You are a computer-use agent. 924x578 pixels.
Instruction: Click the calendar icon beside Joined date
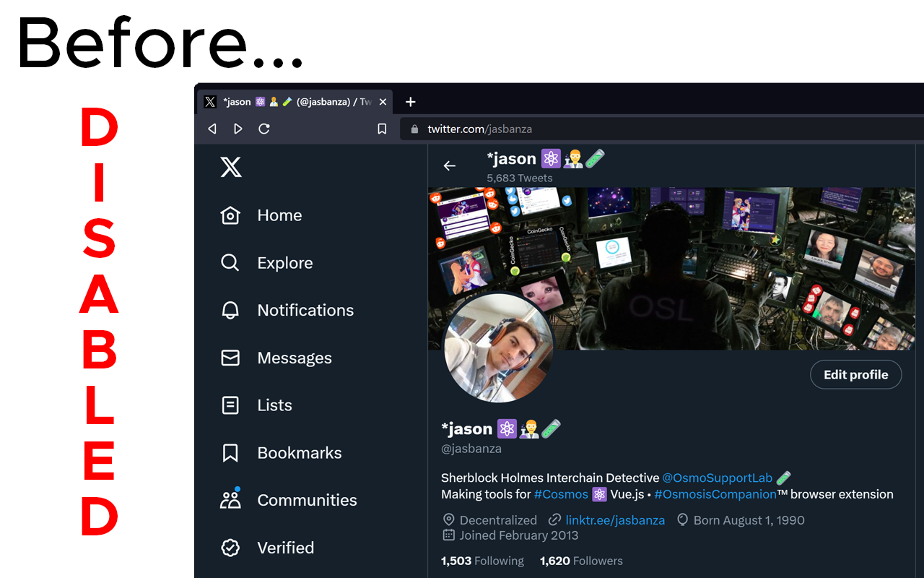[x=448, y=535]
